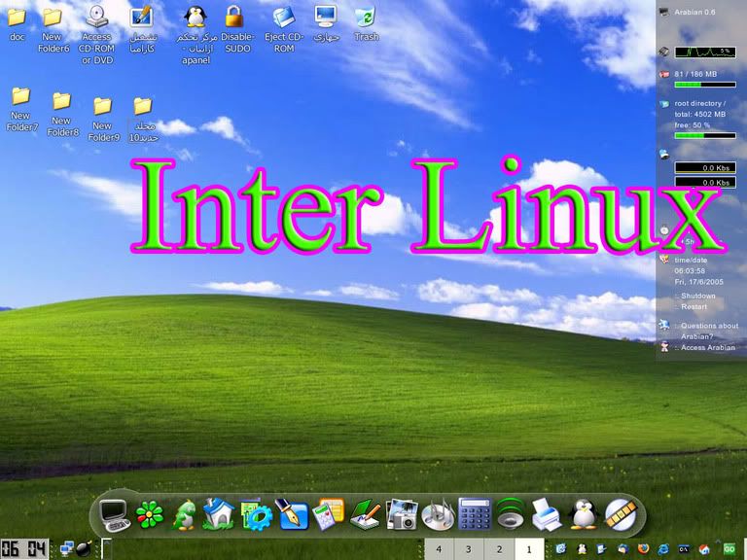Click the black bomb taskbar icon
Screen dimensions: 747x560
[x=85, y=549]
